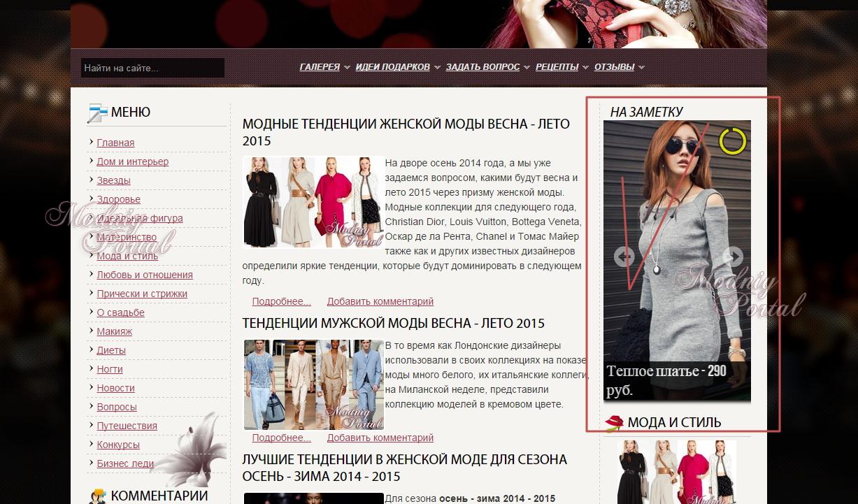Screen dimensions: 858x504
Task: Expand the ЗАДАТЬ ВОПРОС dropdown arrow
Action: click(527, 68)
